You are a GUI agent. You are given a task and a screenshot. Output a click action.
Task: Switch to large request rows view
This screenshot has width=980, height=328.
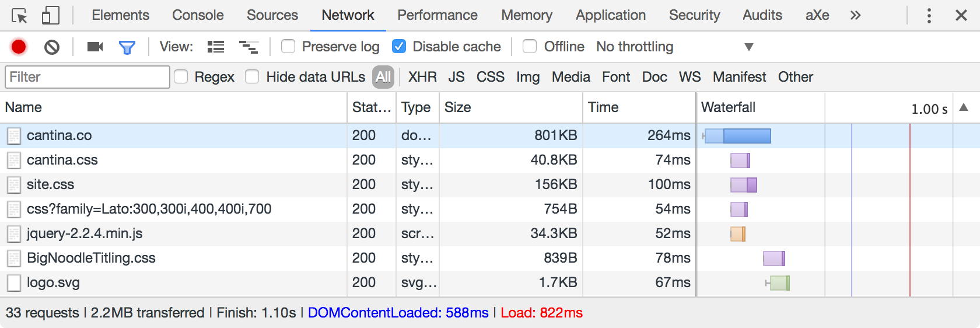(216, 47)
